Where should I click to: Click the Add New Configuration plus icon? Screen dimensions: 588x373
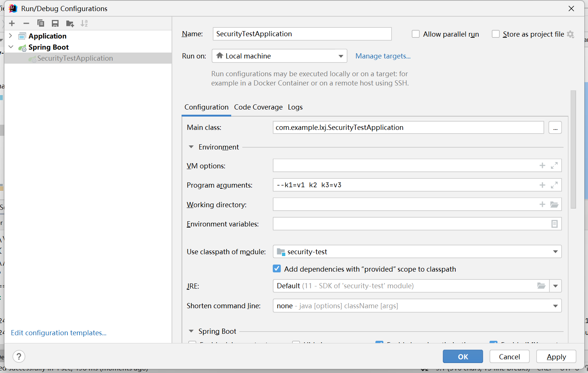click(12, 23)
